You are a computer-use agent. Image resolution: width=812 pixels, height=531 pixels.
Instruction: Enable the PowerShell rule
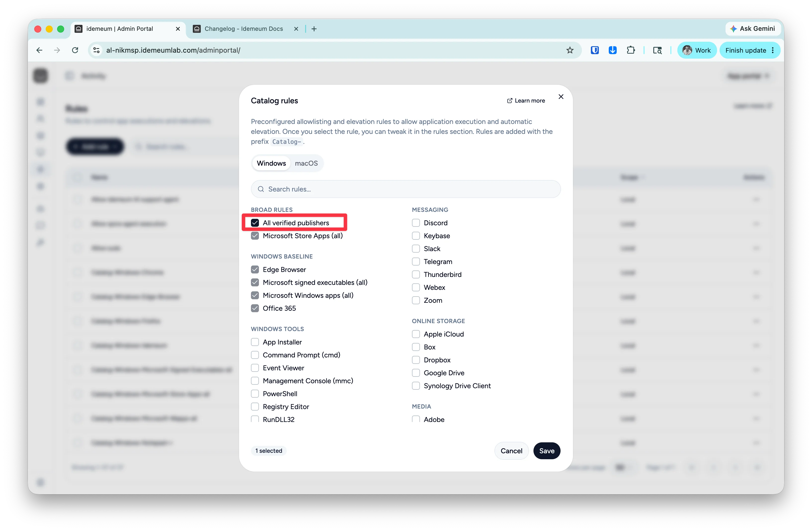(255, 394)
